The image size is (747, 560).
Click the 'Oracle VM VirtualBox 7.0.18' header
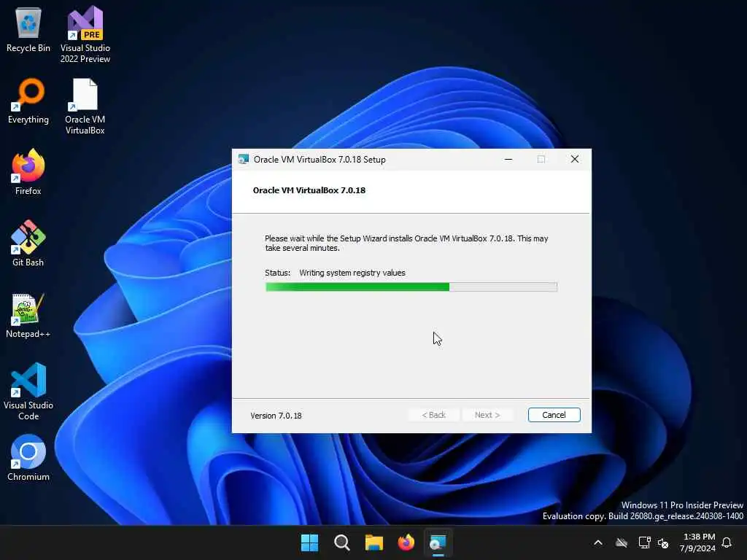(309, 190)
